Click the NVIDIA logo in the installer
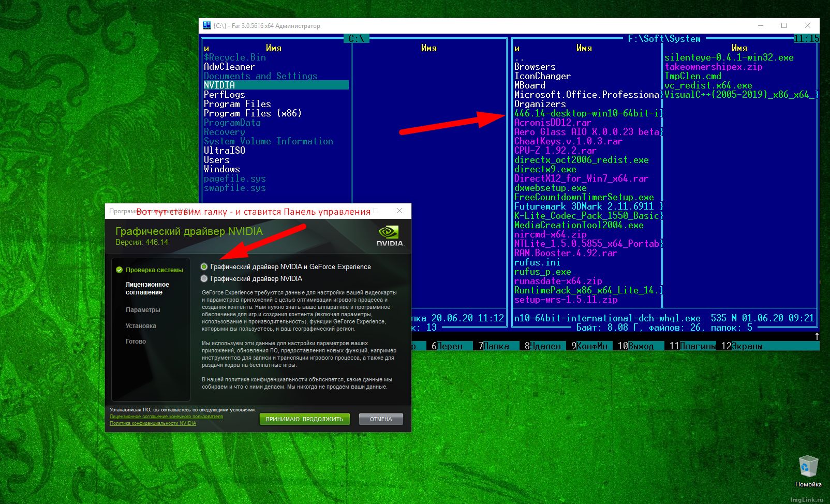The width and height of the screenshot is (830, 504). (390, 236)
